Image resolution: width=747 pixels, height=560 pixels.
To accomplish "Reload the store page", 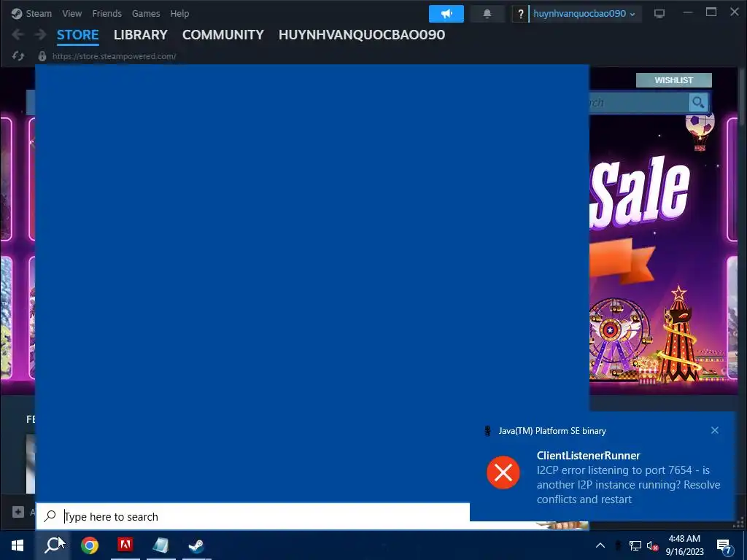I will click(x=18, y=56).
